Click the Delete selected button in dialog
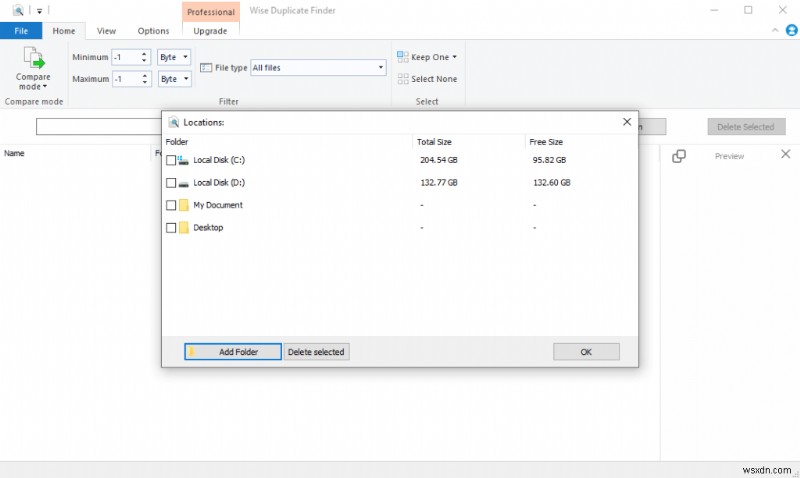The width and height of the screenshot is (800, 478). point(316,351)
